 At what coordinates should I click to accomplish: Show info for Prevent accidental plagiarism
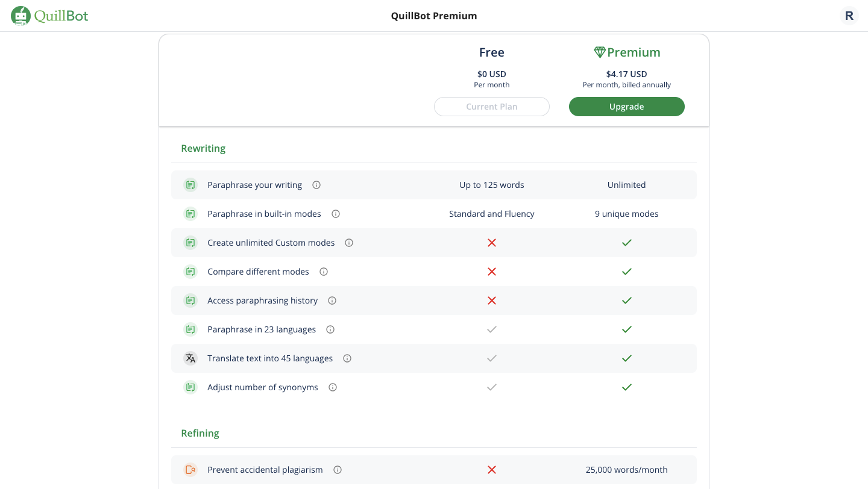pyautogui.click(x=338, y=470)
